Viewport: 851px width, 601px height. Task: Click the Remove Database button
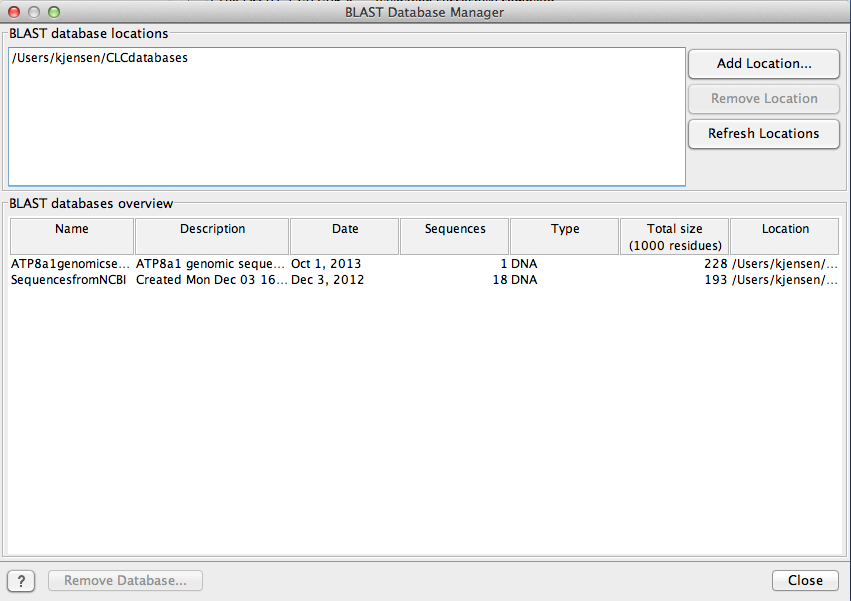(x=124, y=580)
